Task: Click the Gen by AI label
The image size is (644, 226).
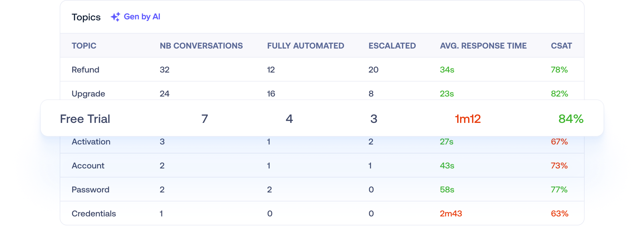Action: 142,17
